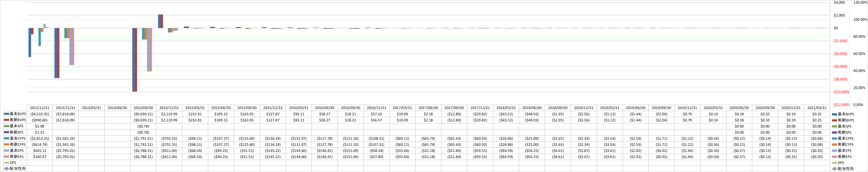Select the 2014/12/31 date header
Image resolution: width=868 pixels, height=172 pixels.
[169, 108]
